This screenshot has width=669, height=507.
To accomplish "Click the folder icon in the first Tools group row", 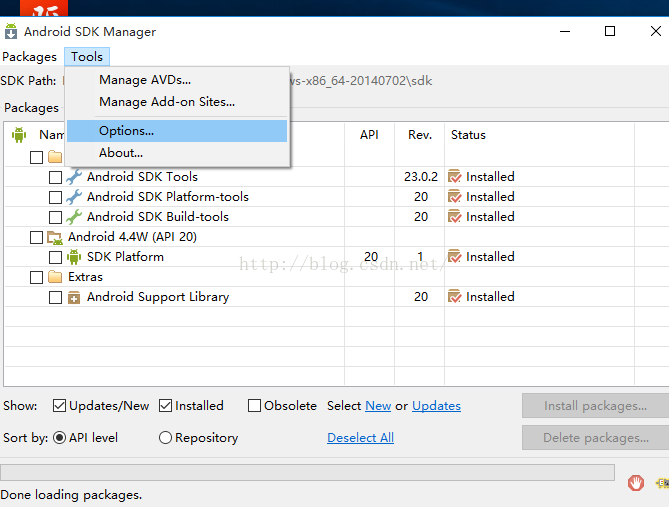I will 55,157.
